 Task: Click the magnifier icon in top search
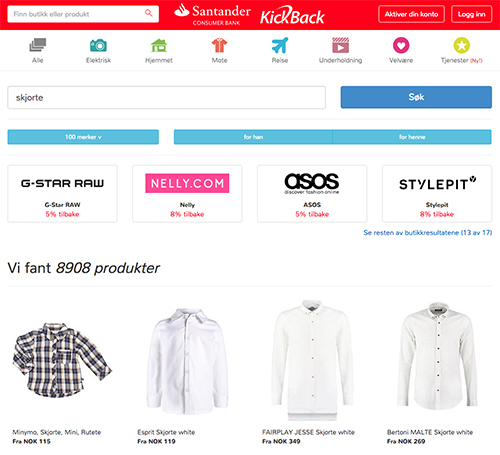(149, 13)
